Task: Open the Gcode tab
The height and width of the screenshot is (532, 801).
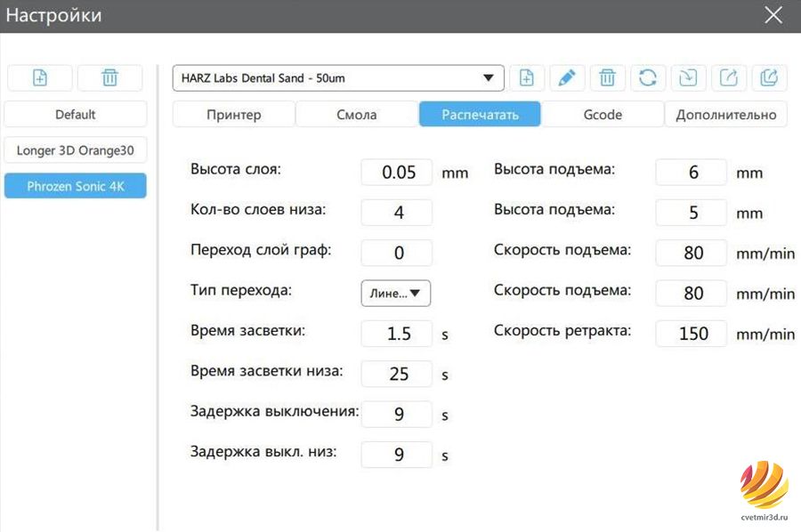Action: pos(603,115)
